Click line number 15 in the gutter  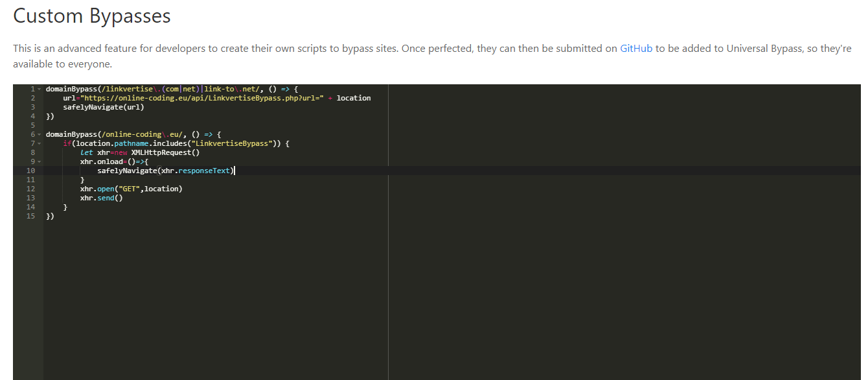(x=30, y=216)
